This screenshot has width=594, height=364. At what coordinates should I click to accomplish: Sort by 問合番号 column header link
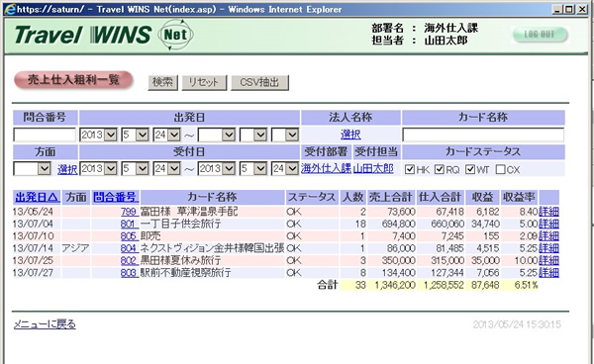click(x=115, y=197)
